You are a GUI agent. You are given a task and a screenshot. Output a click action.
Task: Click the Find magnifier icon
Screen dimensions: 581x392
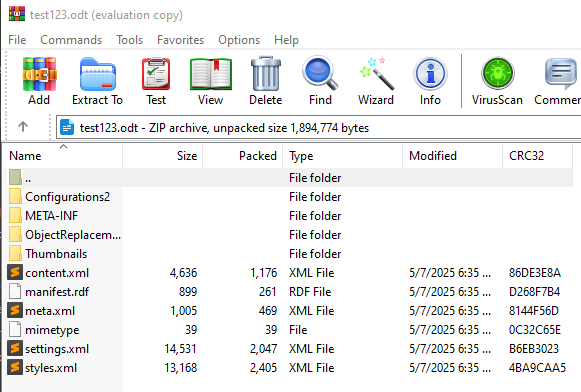[x=320, y=73]
